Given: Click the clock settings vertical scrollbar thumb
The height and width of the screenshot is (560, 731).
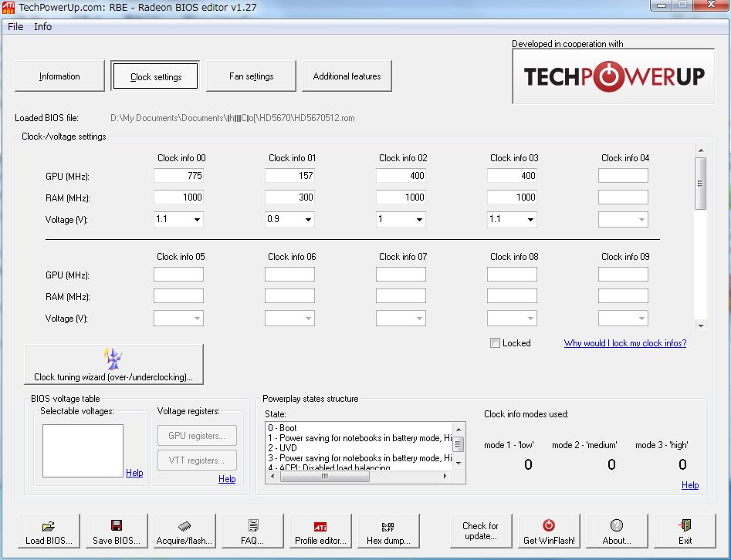Looking at the screenshot, I should click(700, 184).
